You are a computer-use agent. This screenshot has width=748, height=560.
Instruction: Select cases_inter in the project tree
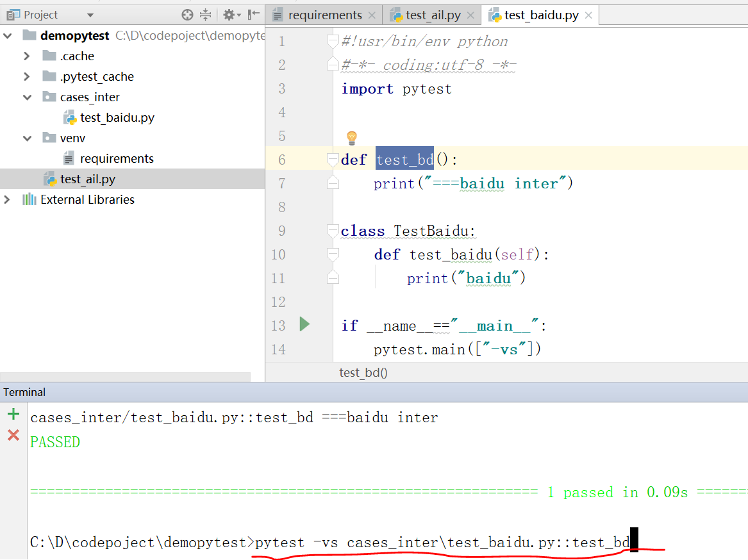click(90, 97)
